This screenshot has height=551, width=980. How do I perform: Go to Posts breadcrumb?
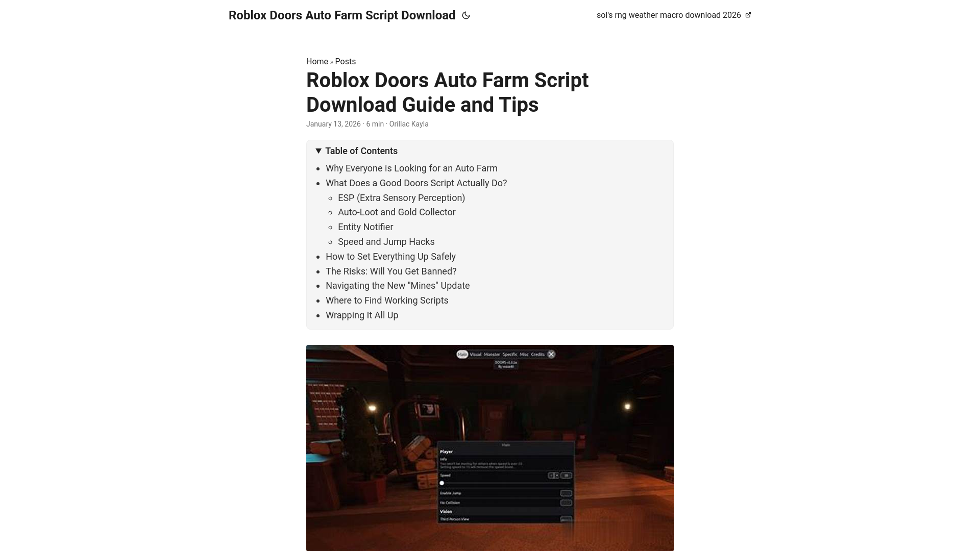click(x=346, y=61)
